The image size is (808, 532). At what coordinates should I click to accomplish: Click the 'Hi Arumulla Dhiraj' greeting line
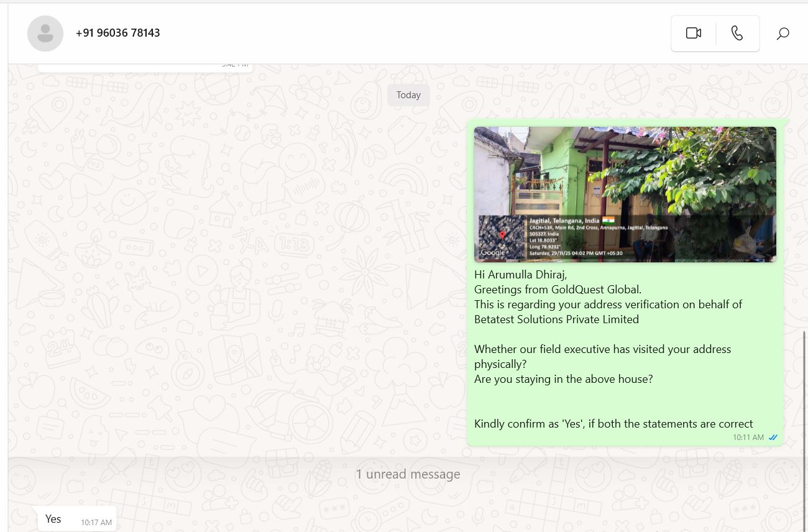coord(520,274)
